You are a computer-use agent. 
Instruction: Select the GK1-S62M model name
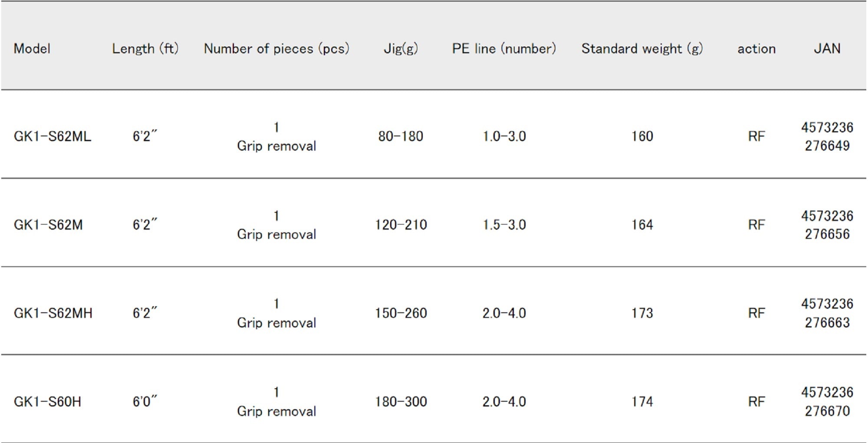tap(48, 225)
